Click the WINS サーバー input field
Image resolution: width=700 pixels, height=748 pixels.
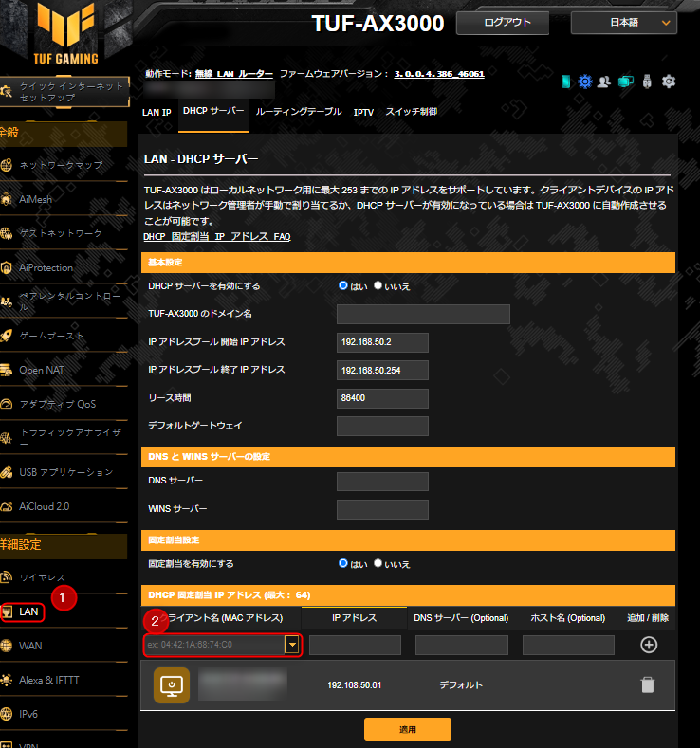(x=382, y=509)
